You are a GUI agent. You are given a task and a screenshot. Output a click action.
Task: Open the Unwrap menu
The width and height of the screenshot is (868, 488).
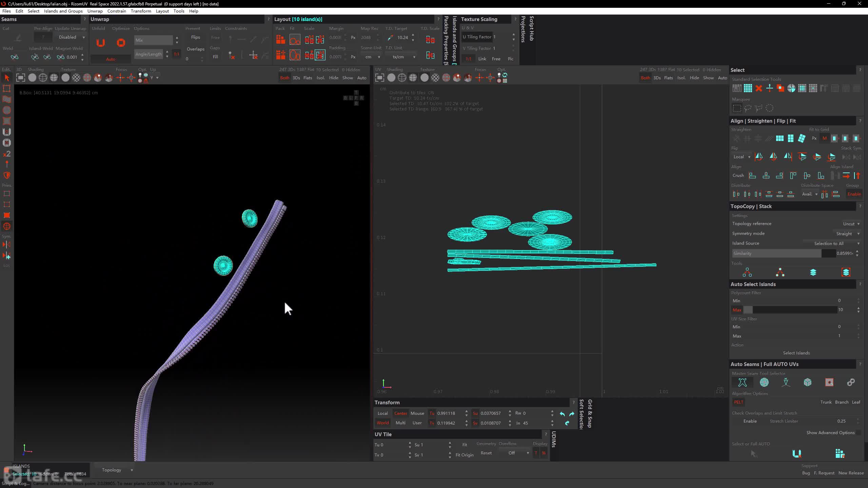click(x=95, y=11)
